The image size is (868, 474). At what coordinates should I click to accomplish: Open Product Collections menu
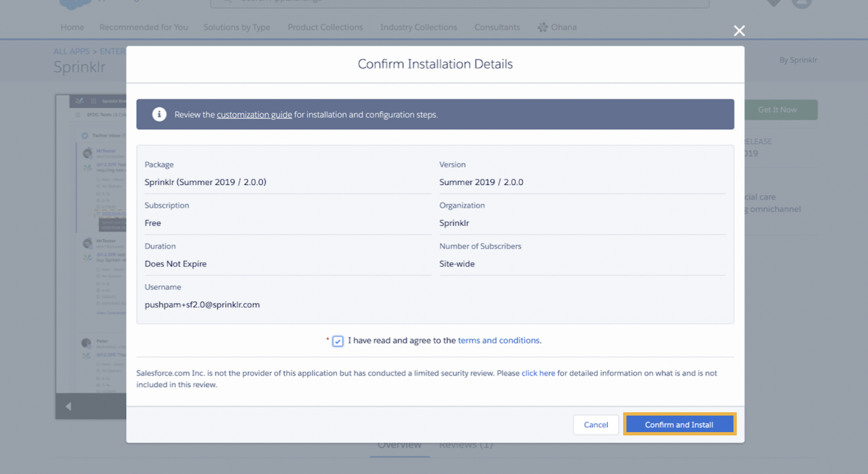pyautogui.click(x=325, y=27)
